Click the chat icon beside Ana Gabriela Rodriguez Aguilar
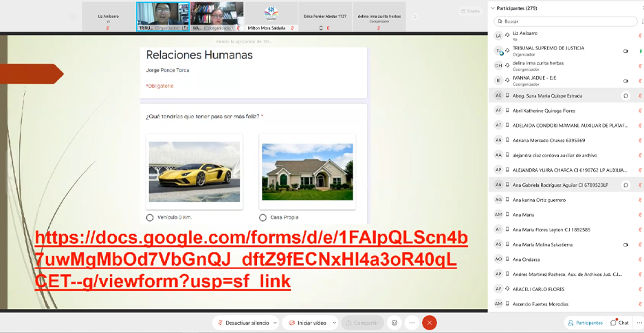644x333 pixels. 625,185
